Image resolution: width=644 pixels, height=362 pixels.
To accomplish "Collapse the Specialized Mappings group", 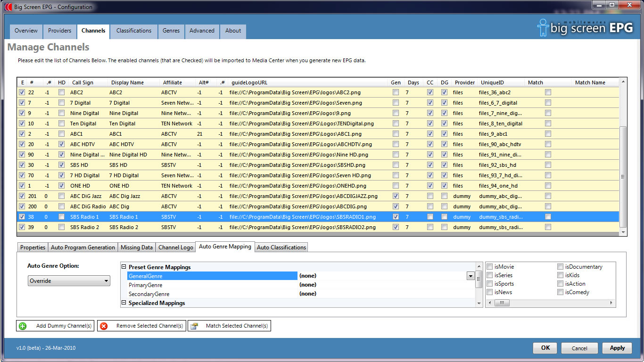I will 124,303.
